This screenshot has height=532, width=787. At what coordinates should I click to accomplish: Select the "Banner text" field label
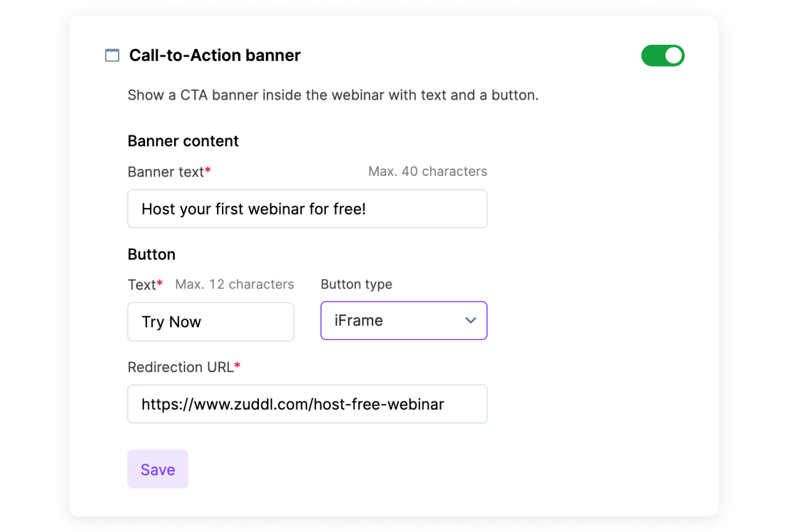(x=165, y=172)
